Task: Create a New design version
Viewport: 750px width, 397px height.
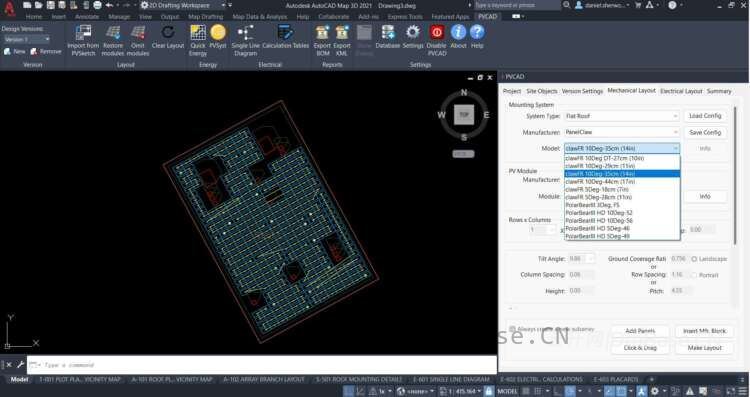Action: 14,51
